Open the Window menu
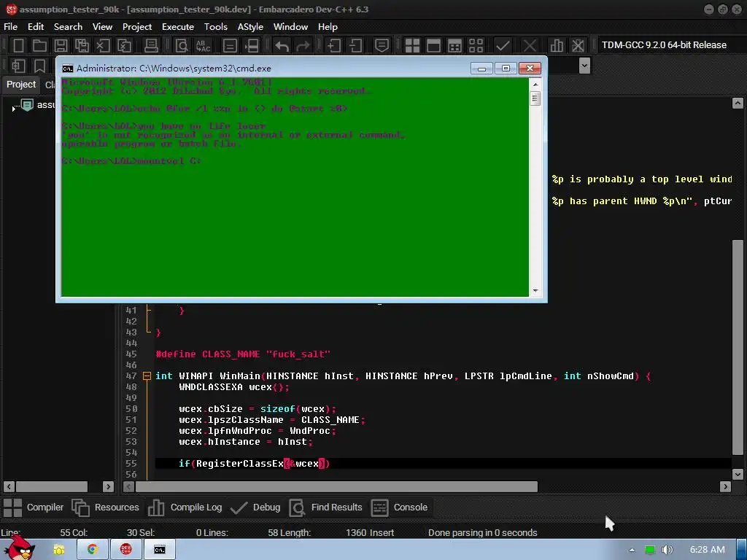 click(290, 27)
